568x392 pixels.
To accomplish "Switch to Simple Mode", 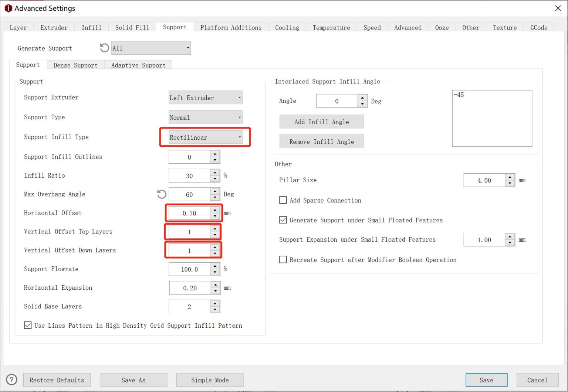I will (210, 379).
